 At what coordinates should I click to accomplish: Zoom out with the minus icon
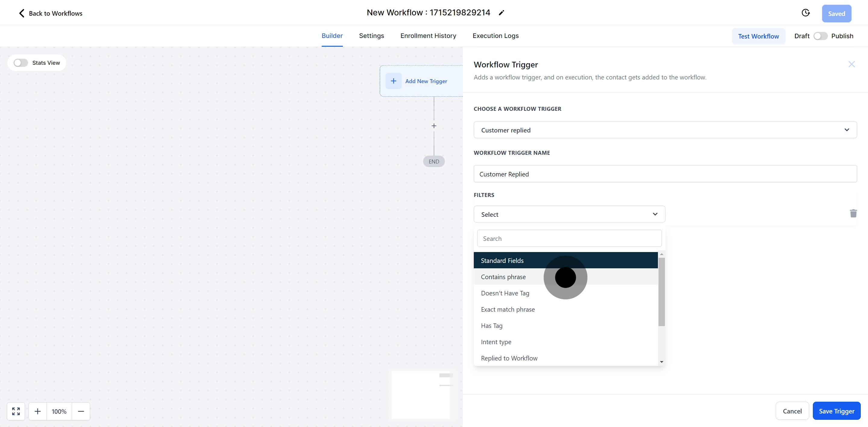81,411
